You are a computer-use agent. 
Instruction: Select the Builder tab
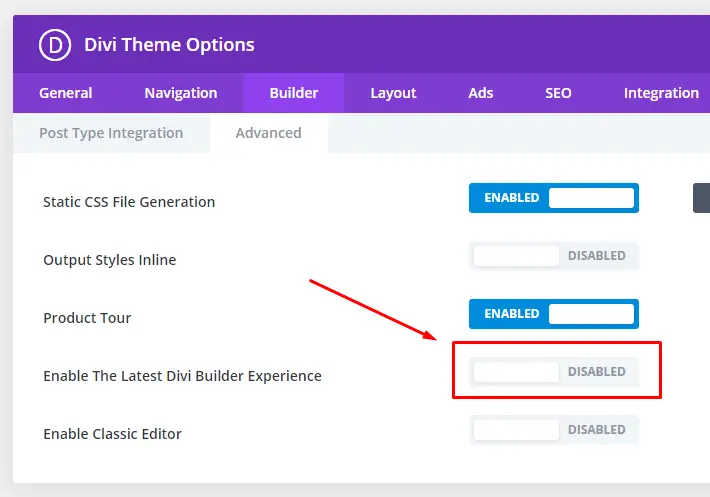[x=294, y=93]
